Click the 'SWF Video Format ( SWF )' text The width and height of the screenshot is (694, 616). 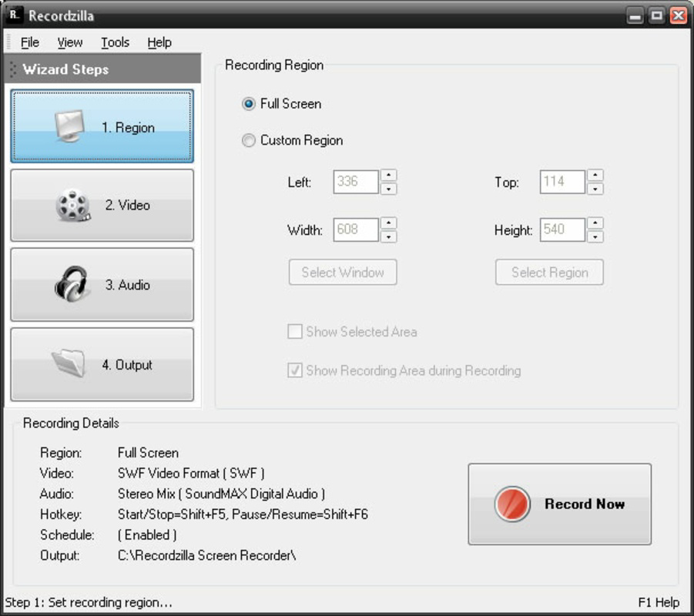(x=191, y=474)
